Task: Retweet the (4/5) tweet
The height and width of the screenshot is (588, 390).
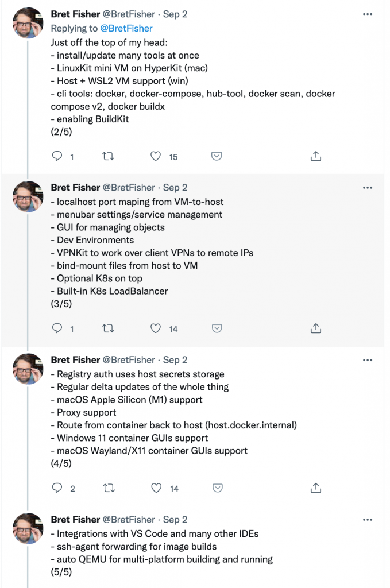Action: pyautogui.click(x=107, y=488)
